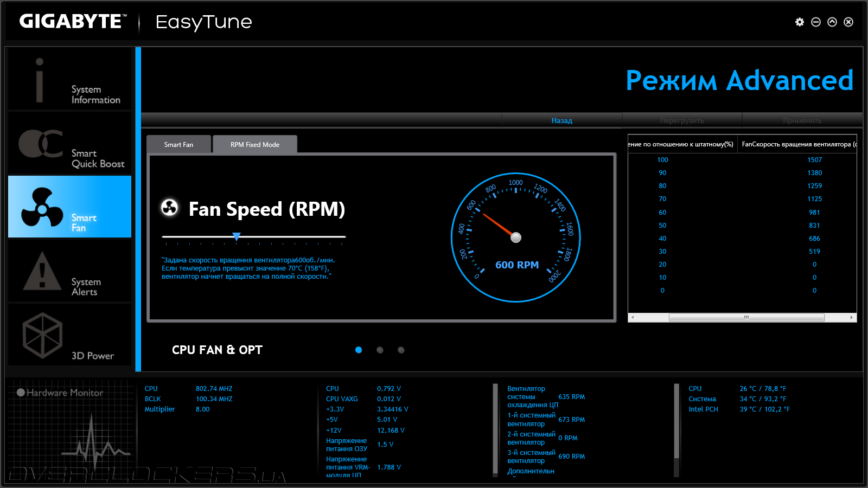868x488 pixels.
Task: Click the '80' percent cell in the fan table
Action: click(x=662, y=186)
